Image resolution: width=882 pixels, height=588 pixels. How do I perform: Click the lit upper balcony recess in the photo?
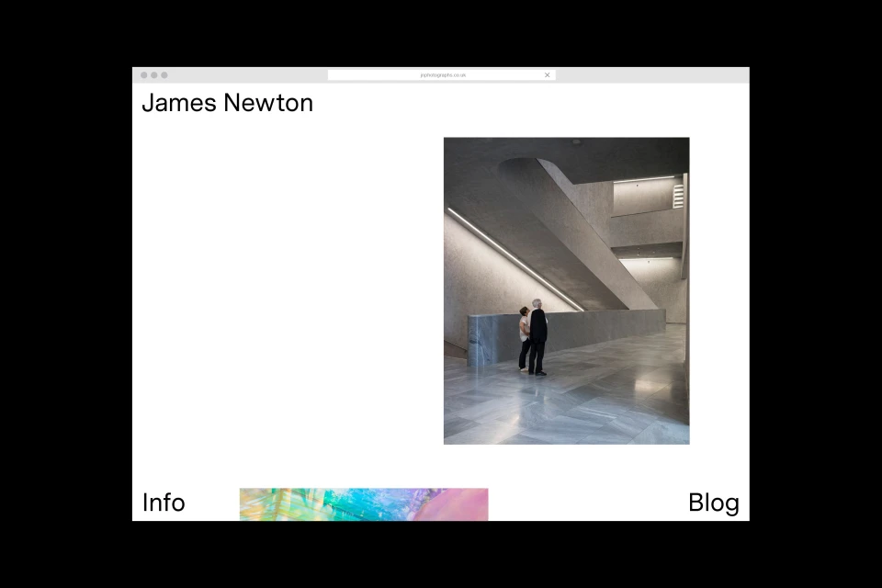646,198
